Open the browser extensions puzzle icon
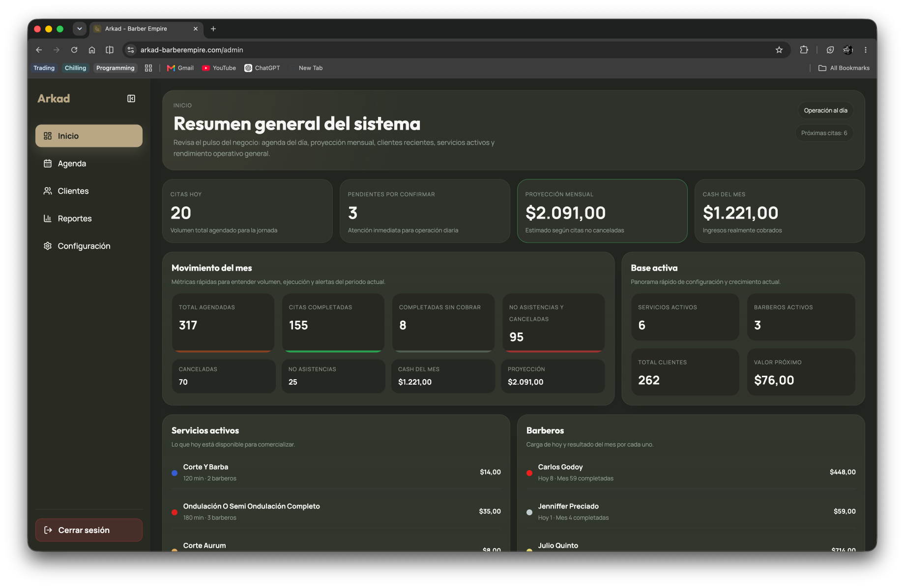The width and height of the screenshot is (905, 588). [x=804, y=50]
